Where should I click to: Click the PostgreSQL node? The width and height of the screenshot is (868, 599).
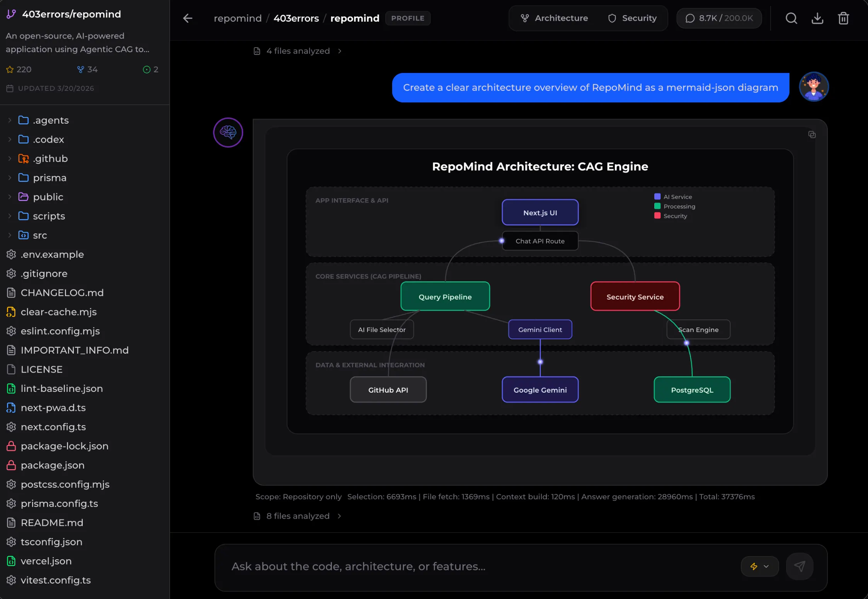coord(692,390)
